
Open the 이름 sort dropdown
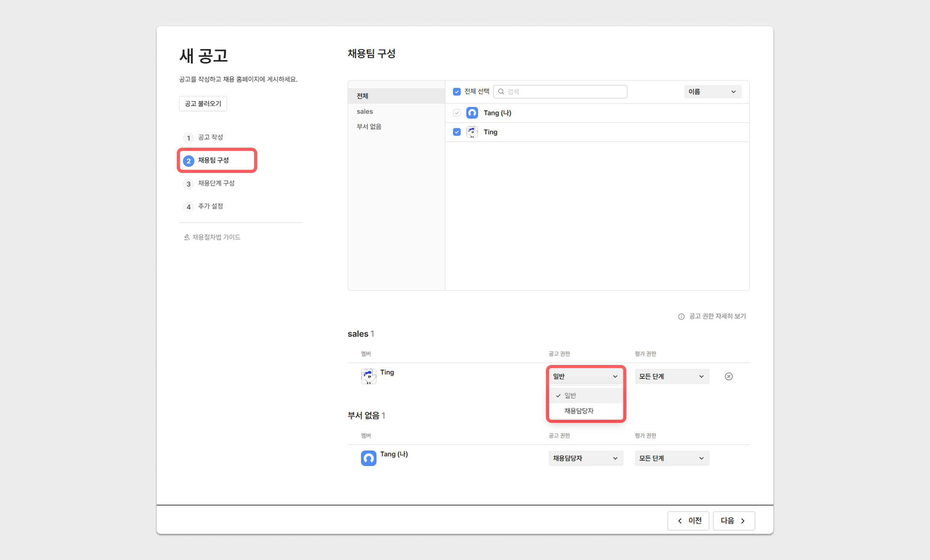click(712, 92)
